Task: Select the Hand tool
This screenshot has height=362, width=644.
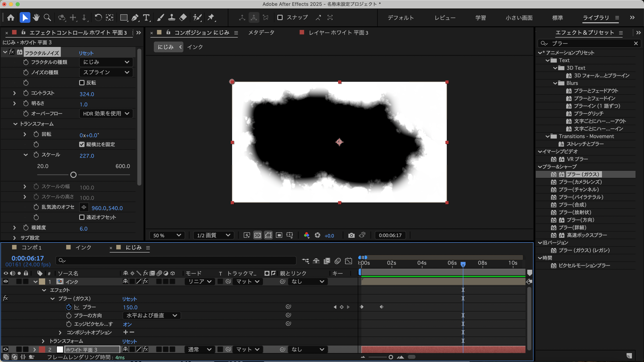Action: click(36, 17)
